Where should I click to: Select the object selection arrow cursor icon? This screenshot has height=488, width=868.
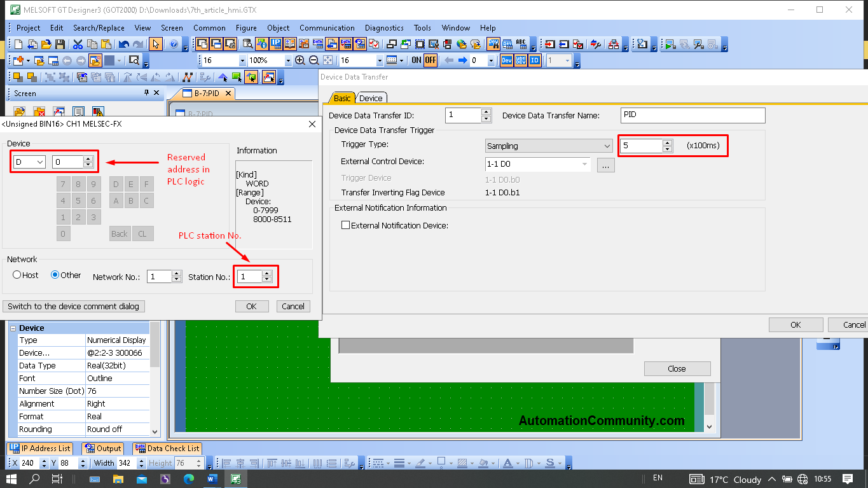click(x=156, y=45)
